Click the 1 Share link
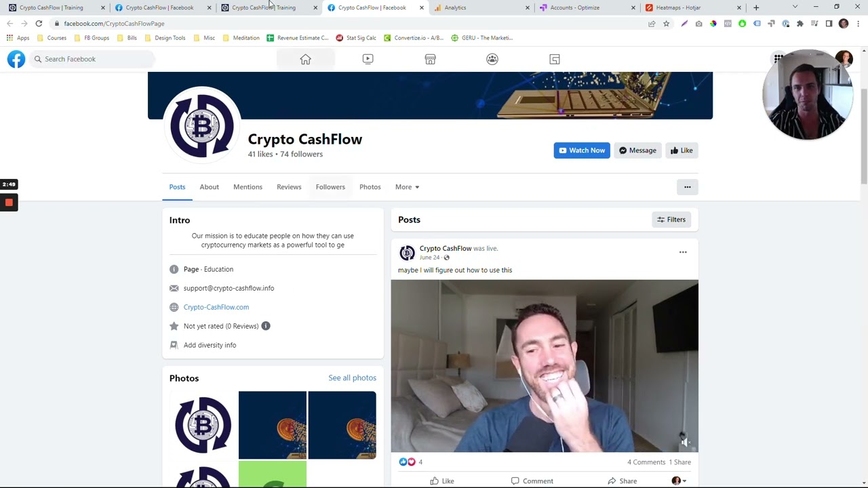This screenshot has width=868, height=488. (680, 462)
